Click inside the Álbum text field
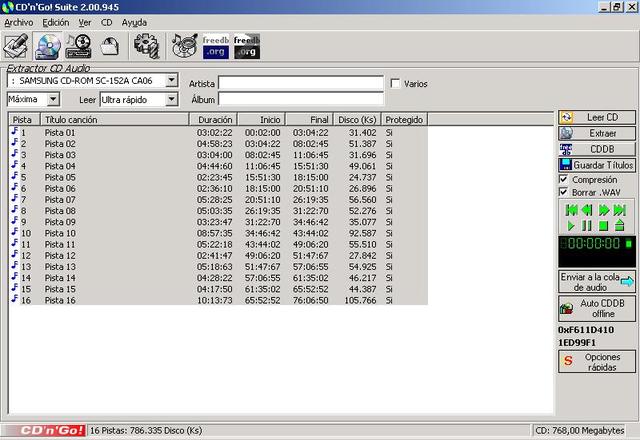The height and width of the screenshot is (440, 640). pyautogui.click(x=301, y=99)
